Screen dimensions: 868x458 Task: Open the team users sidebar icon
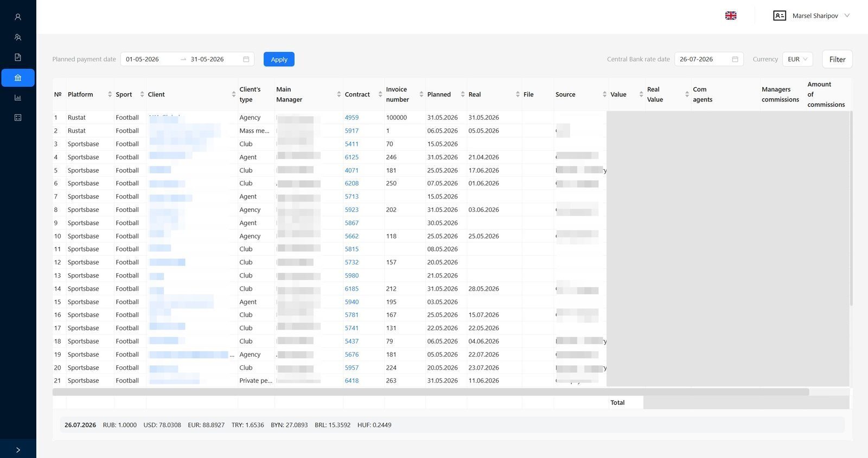18,37
